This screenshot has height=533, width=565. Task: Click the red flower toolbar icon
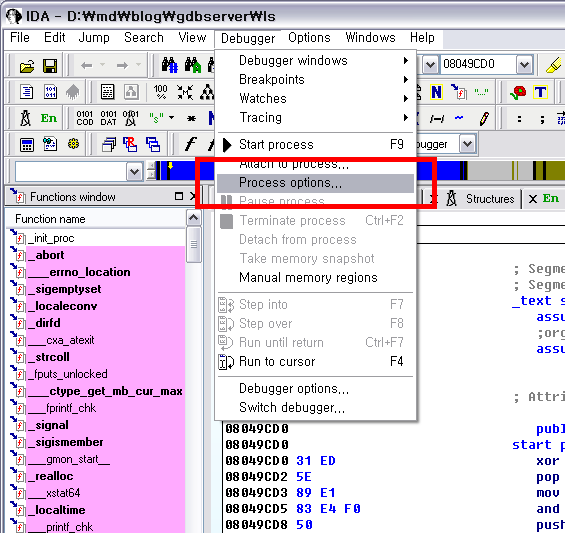click(x=518, y=92)
